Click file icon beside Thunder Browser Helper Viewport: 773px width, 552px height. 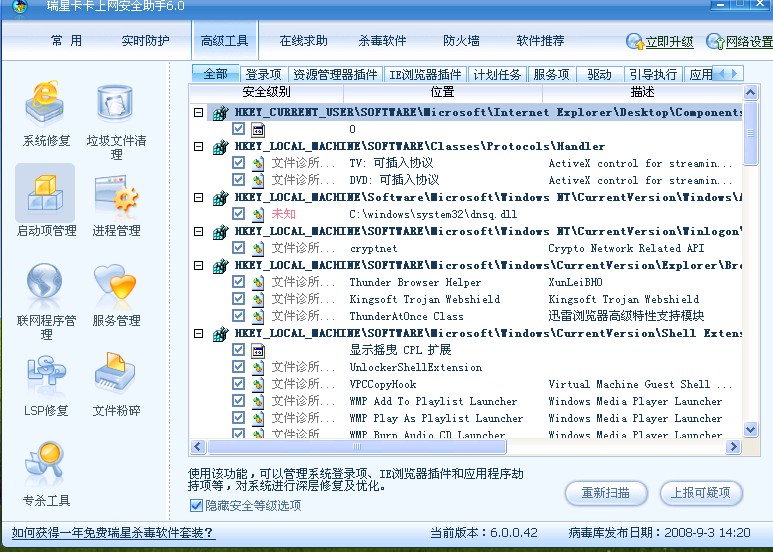(258, 282)
